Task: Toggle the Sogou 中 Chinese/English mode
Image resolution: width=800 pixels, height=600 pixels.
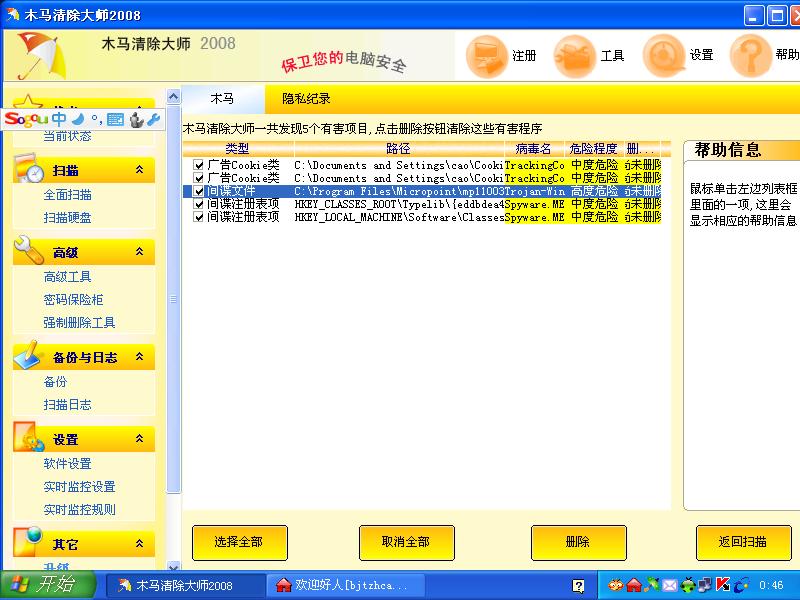Action: pyautogui.click(x=59, y=119)
